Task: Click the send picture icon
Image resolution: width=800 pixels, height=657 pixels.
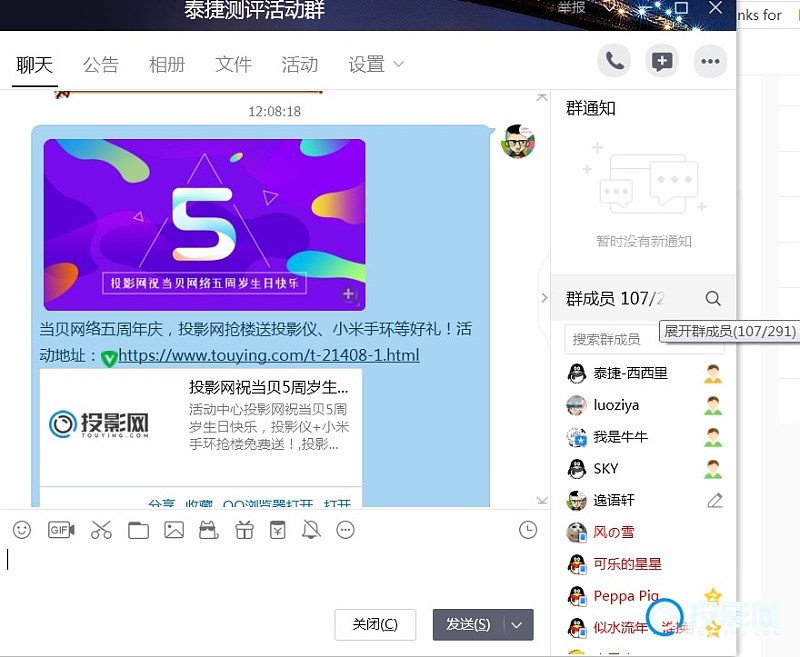Action: [174, 530]
